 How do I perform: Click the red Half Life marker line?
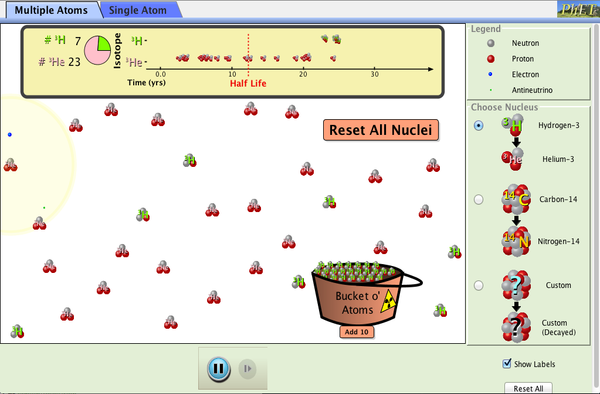click(248, 55)
